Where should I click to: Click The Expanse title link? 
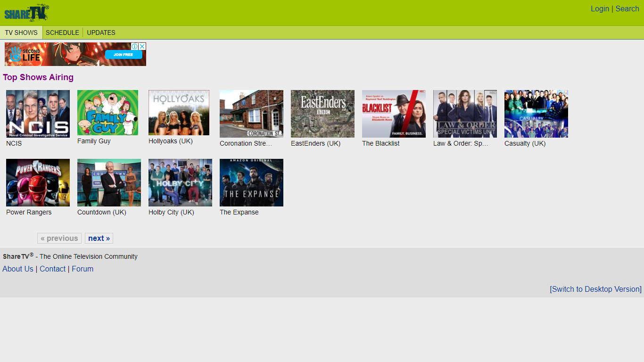[x=239, y=212]
